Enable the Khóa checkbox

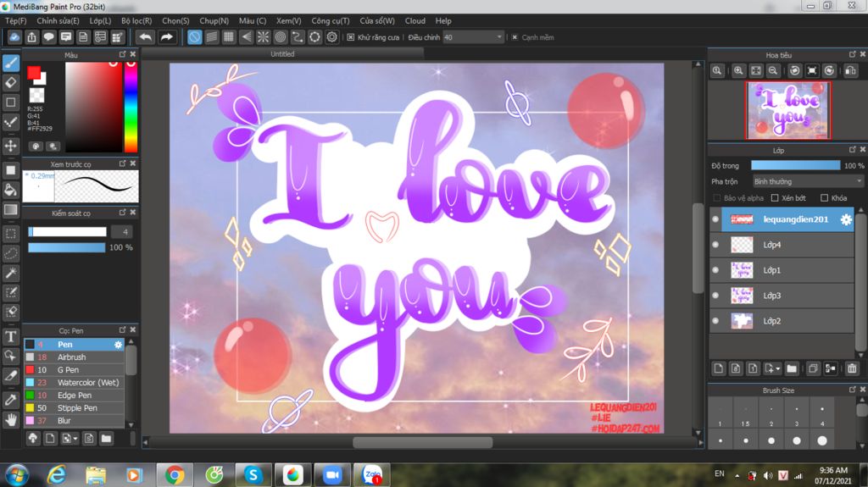(x=824, y=198)
